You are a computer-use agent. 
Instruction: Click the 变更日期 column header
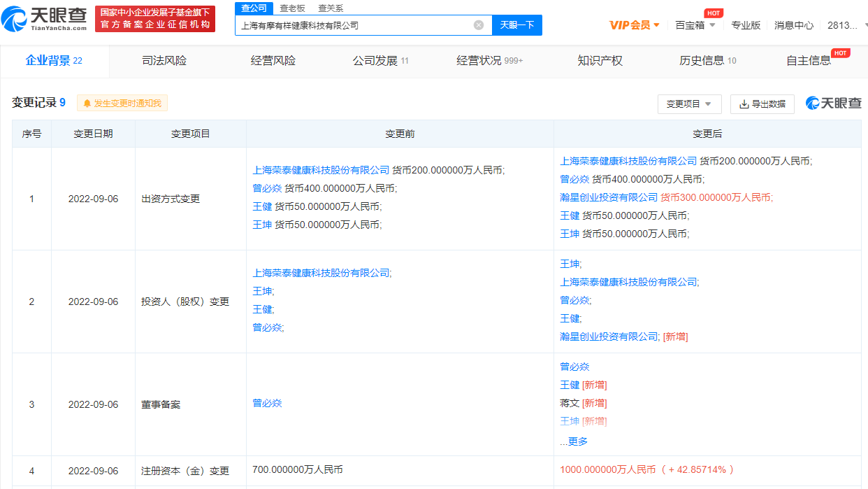coord(93,134)
